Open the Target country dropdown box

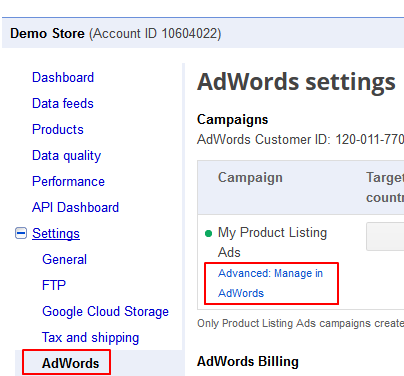pyautogui.click(x=385, y=236)
